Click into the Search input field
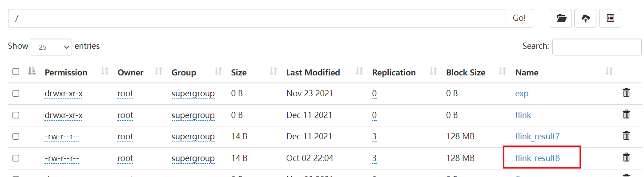644x177 pixels. tap(593, 46)
